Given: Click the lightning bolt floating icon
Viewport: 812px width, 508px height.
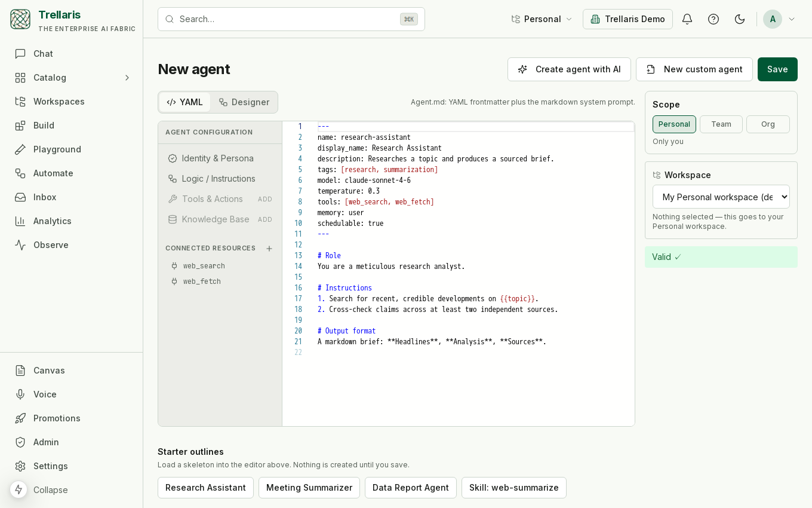Looking at the screenshot, I should [x=19, y=489].
